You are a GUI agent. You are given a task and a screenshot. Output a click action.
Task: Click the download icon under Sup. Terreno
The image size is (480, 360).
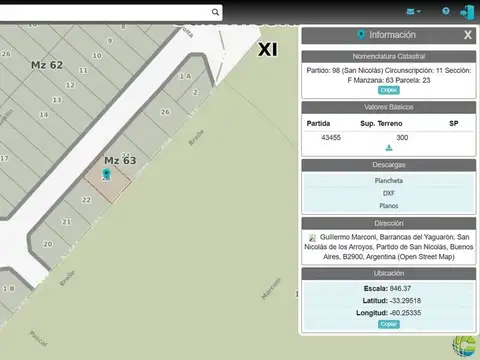click(389, 148)
